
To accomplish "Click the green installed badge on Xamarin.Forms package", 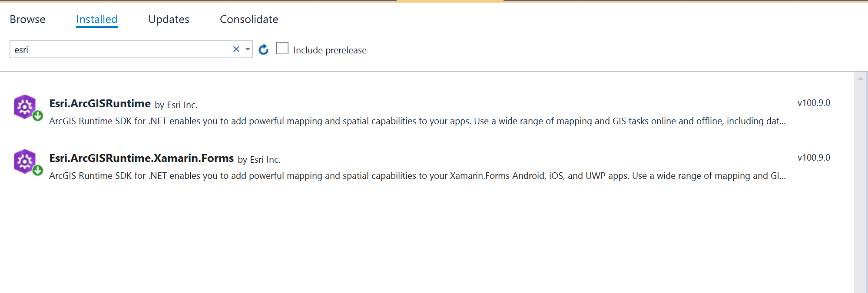I will 38,171.
